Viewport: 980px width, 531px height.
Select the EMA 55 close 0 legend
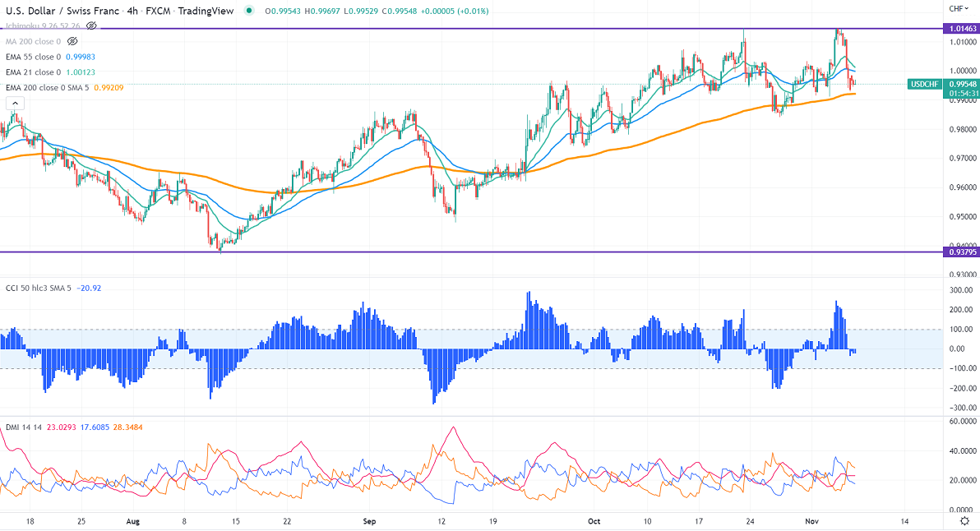33,57
